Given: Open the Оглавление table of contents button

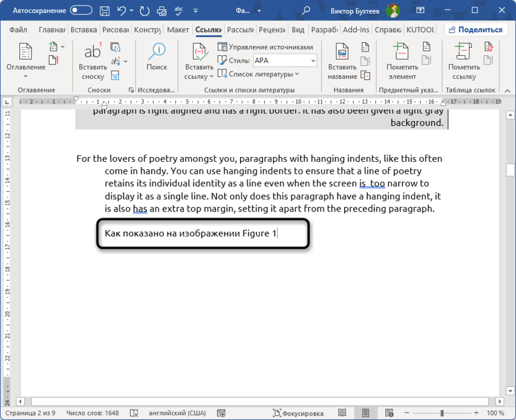Looking at the screenshot, I should point(25,61).
